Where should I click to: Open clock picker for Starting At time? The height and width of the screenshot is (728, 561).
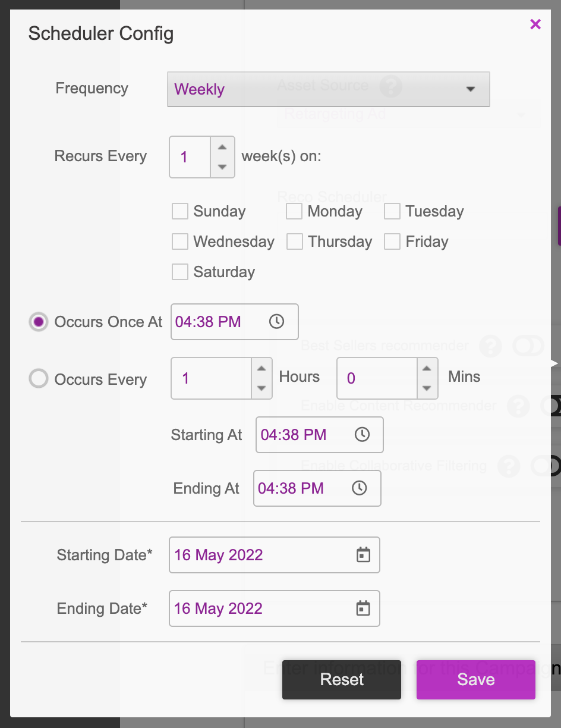click(362, 435)
